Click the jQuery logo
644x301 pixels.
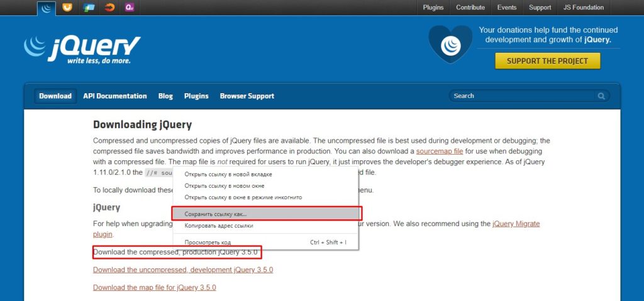coord(82,49)
